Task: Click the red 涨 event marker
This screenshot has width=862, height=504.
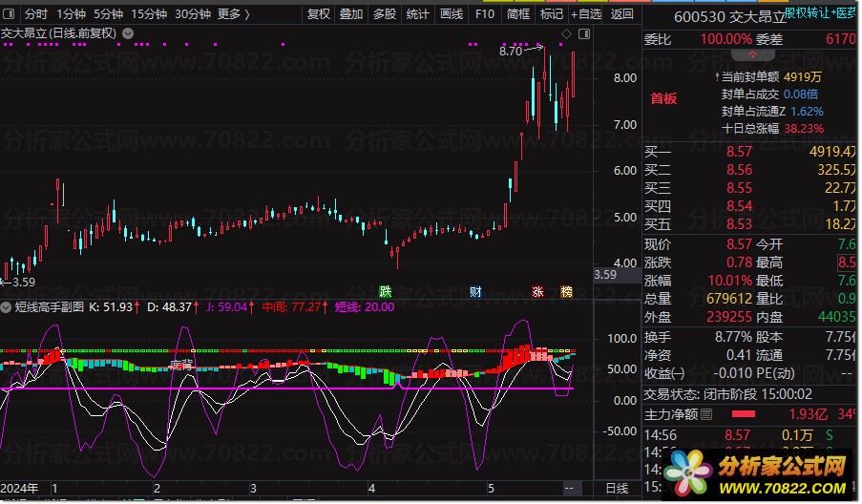Action: click(x=537, y=291)
